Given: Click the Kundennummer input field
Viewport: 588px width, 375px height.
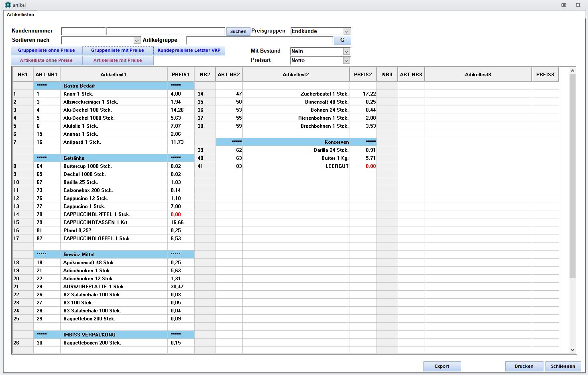Looking at the screenshot, I should point(83,31).
